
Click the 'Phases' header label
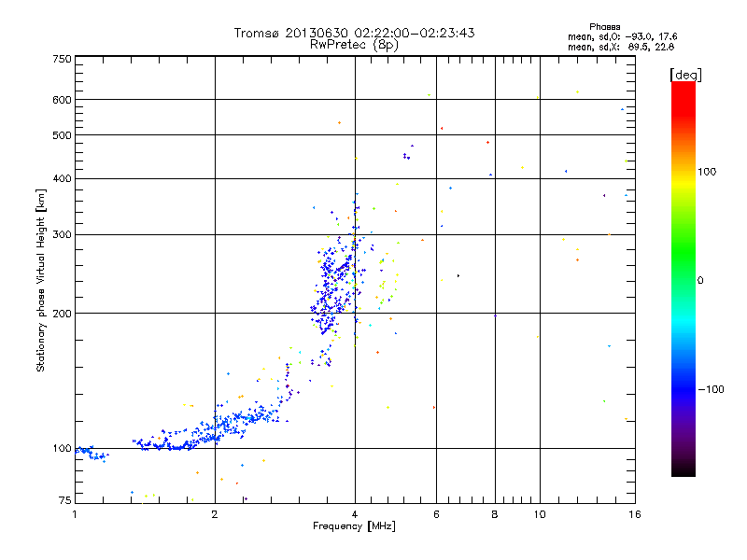604,27
